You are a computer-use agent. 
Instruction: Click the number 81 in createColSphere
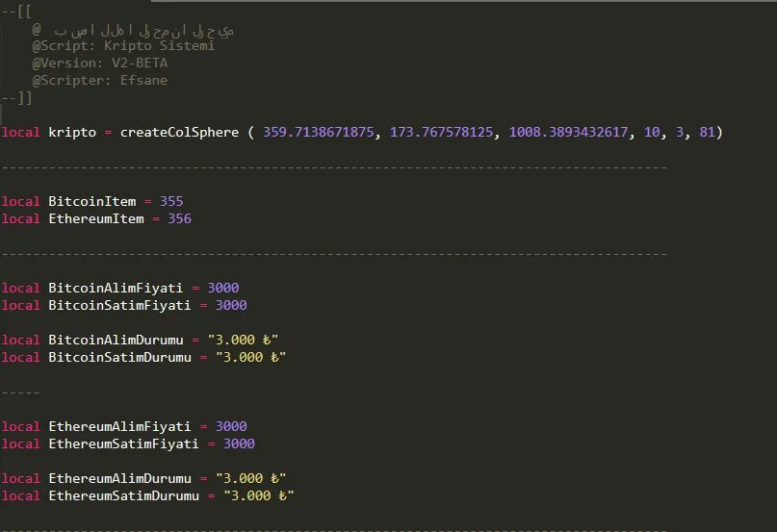click(707, 133)
